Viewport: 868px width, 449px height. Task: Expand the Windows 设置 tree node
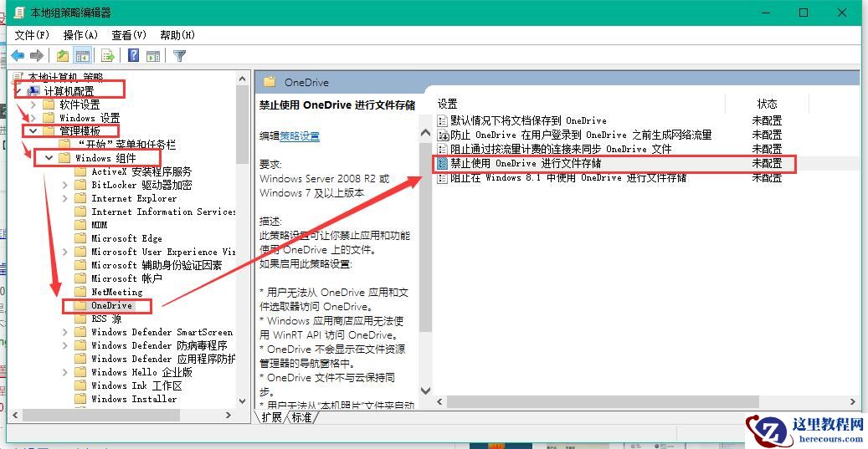click(x=33, y=118)
